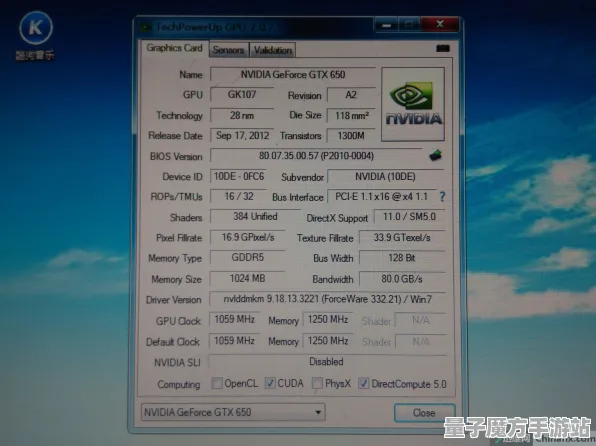Toggle the DirectCompute 5.0 checkbox
Viewport: 596px width, 446px height.
coord(363,383)
